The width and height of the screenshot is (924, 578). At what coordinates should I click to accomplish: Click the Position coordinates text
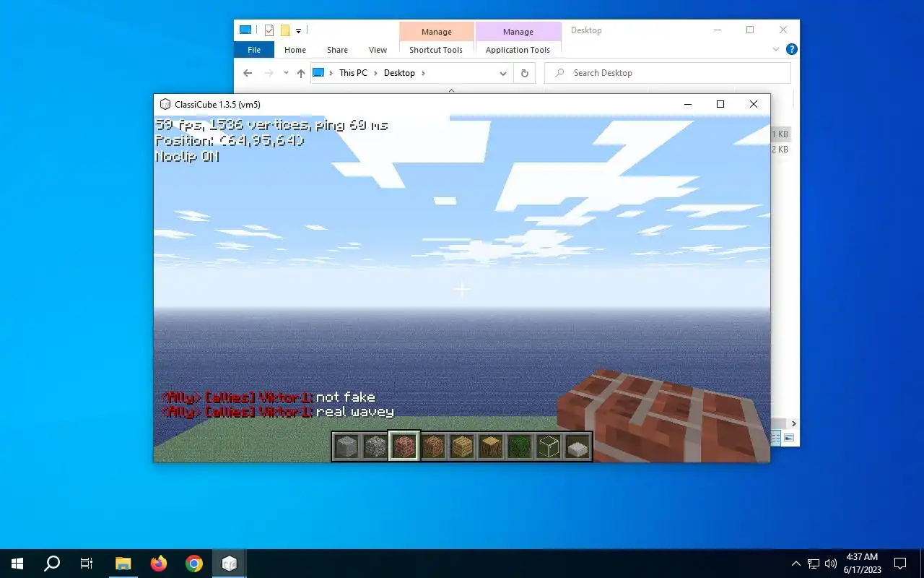pos(230,140)
